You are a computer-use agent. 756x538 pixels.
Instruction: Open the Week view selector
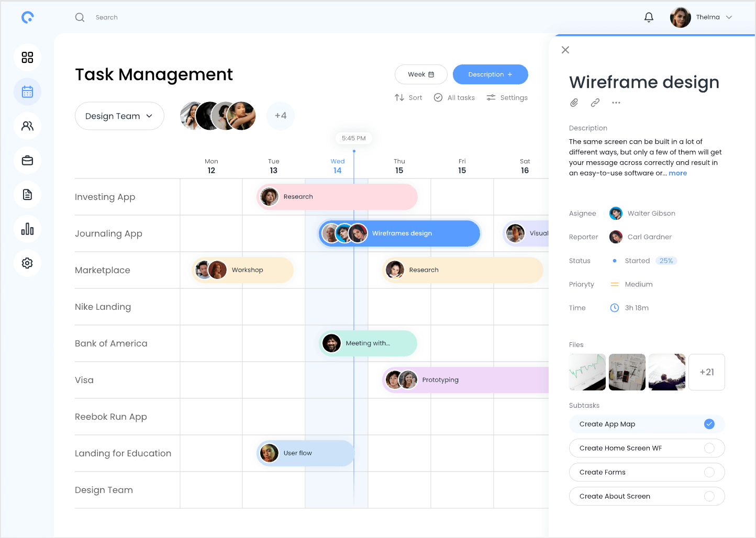tap(421, 74)
